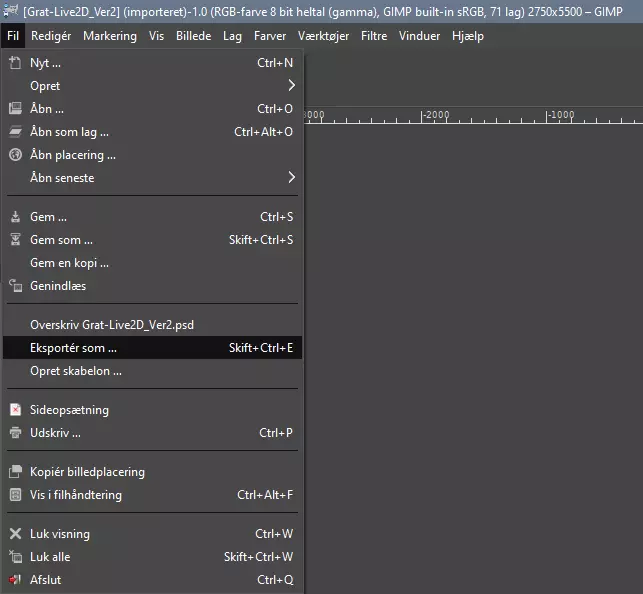Choose Kopiér billedplacering entry
This screenshot has width=643, height=594.
(152, 471)
